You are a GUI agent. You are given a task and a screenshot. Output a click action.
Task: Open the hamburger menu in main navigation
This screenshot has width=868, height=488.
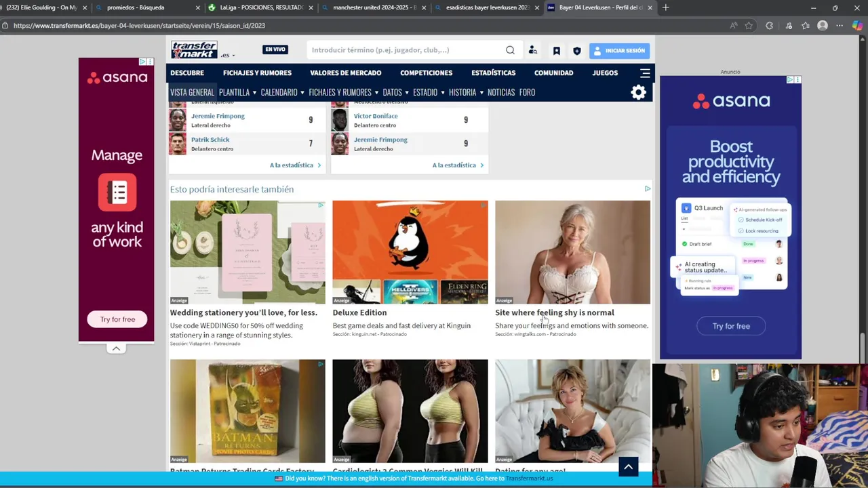[x=645, y=73]
